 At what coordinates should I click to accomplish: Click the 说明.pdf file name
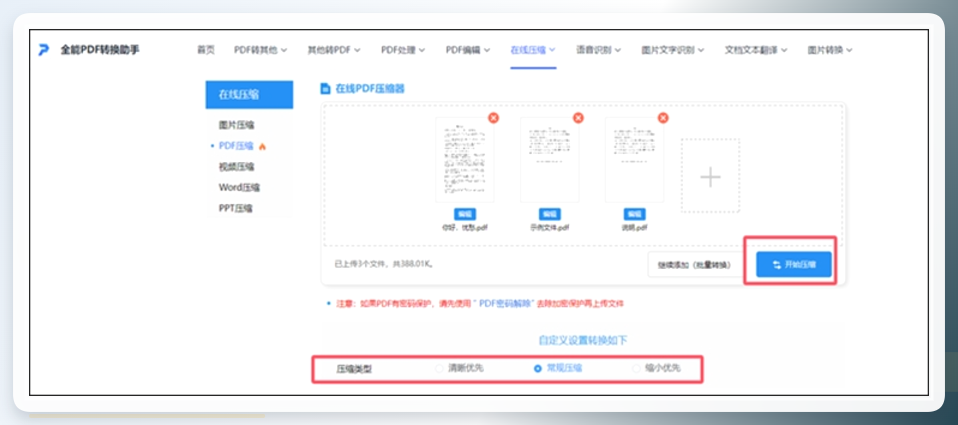tap(635, 228)
